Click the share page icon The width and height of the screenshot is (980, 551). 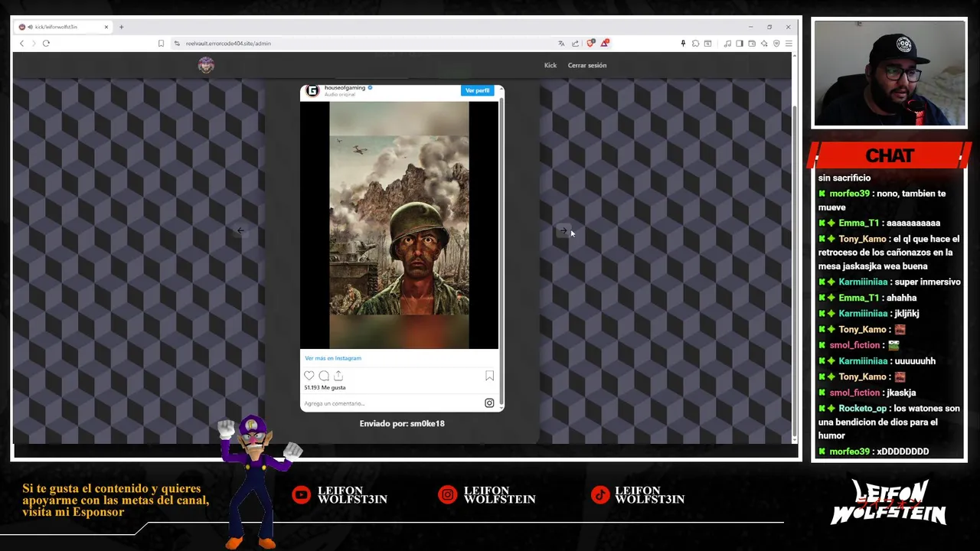575,43
